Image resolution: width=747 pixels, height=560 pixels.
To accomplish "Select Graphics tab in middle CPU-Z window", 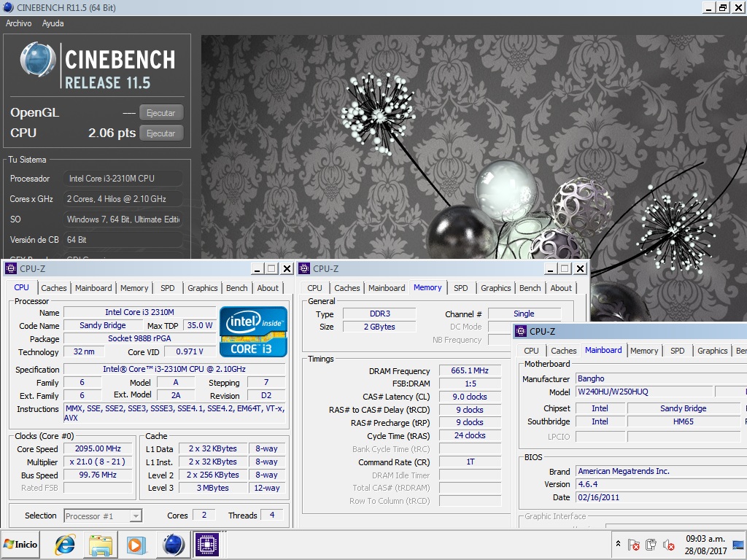I will 496,288.
